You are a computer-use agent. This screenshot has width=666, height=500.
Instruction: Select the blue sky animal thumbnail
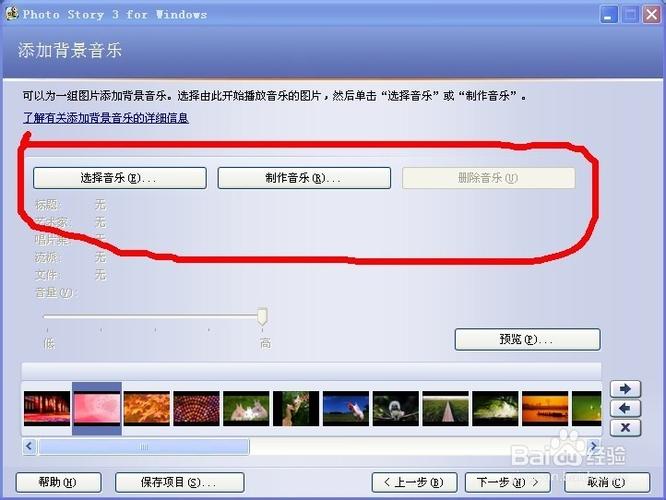coord(346,408)
